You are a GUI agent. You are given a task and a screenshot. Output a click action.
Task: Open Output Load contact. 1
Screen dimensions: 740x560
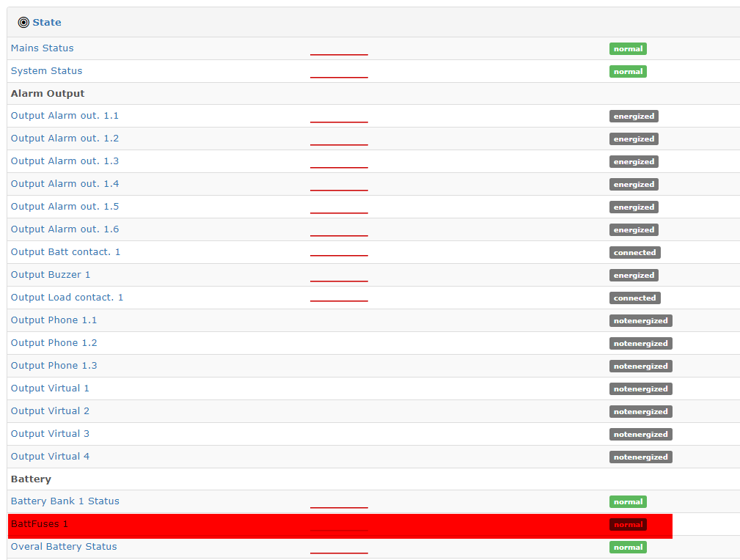click(x=67, y=297)
